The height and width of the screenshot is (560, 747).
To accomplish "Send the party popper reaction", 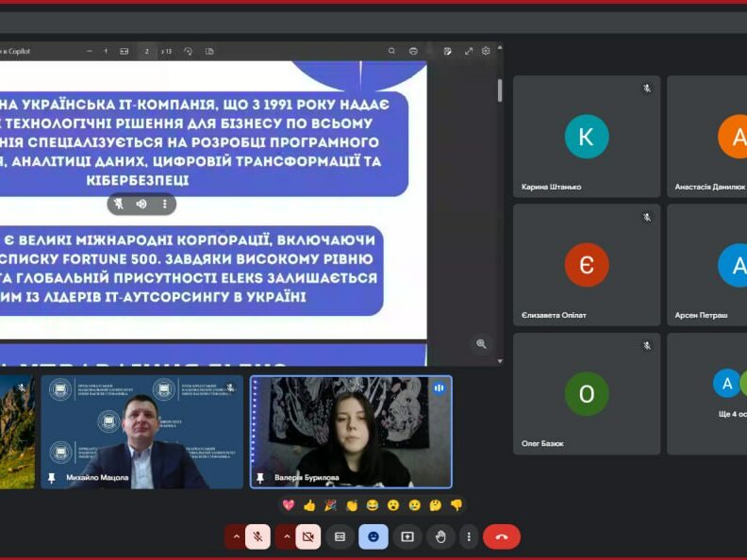I will click(x=330, y=504).
